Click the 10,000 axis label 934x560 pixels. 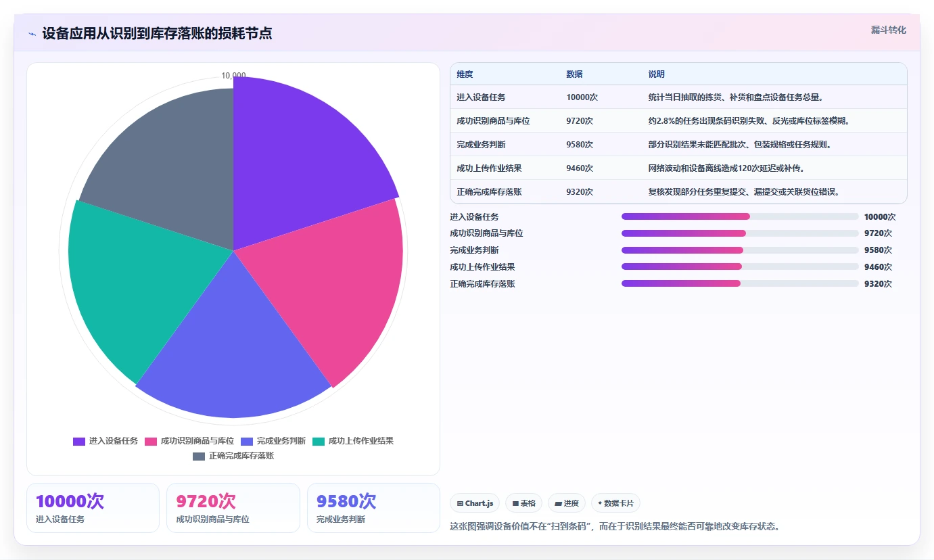[x=233, y=76]
